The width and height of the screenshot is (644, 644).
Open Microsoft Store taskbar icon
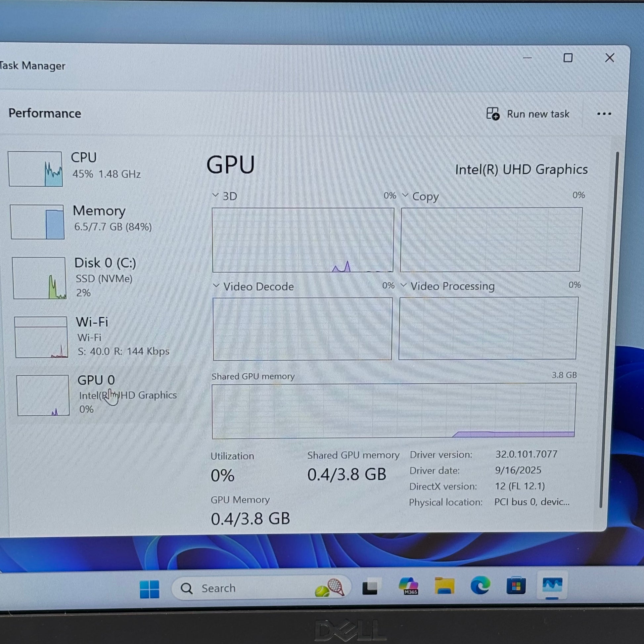(x=516, y=586)
